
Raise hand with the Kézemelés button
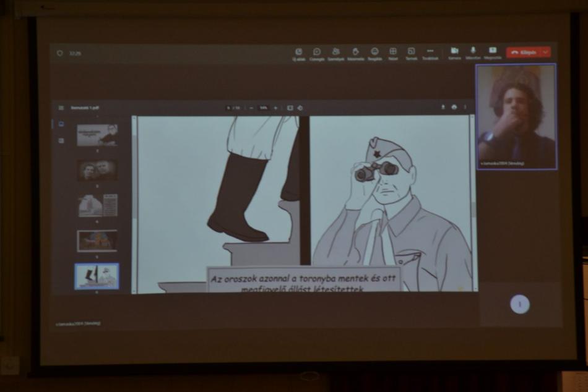[355, 54]
